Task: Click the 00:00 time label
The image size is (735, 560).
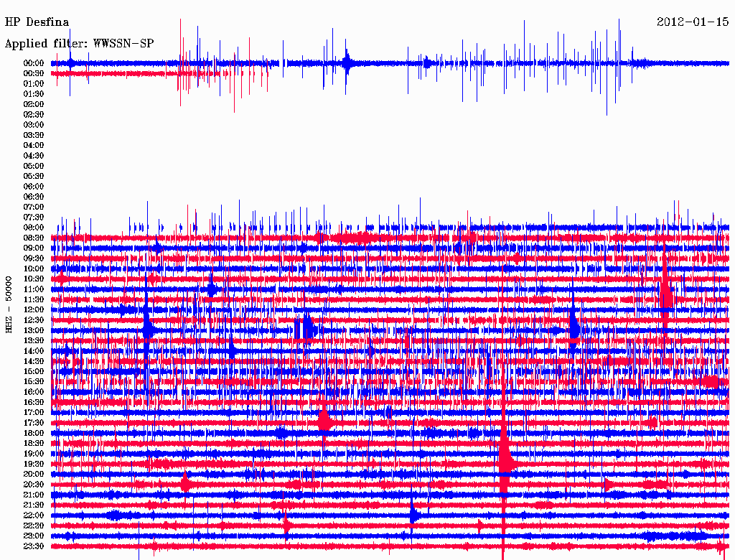Action: click(x=34, y=63)
